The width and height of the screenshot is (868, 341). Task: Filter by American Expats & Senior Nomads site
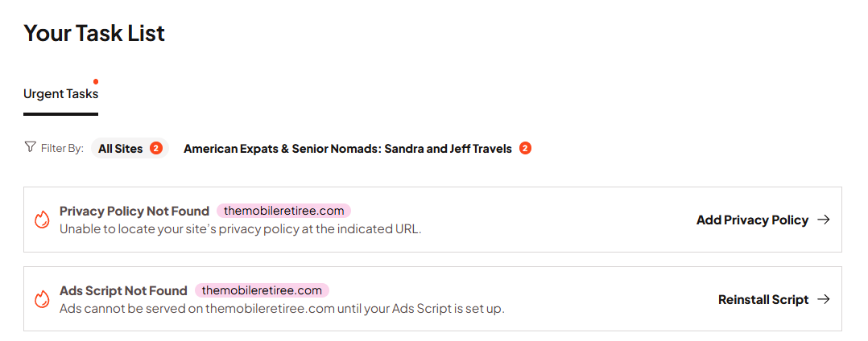coord(348,149)
